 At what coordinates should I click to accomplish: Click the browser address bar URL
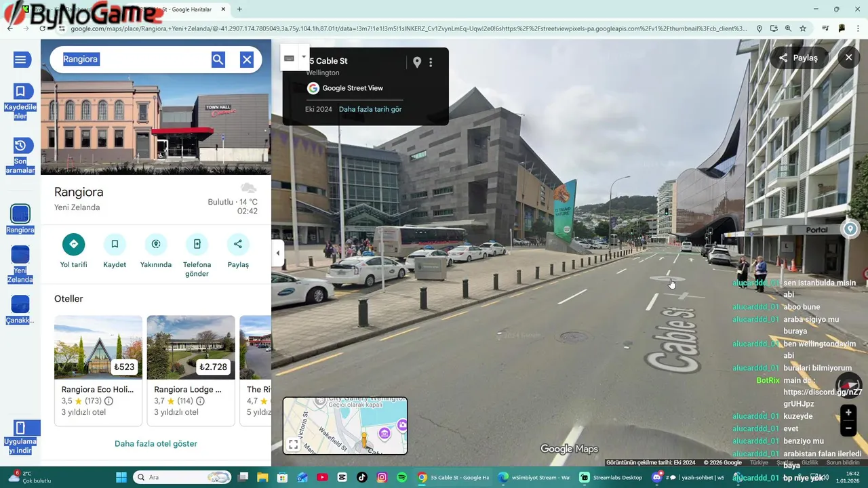408,28
